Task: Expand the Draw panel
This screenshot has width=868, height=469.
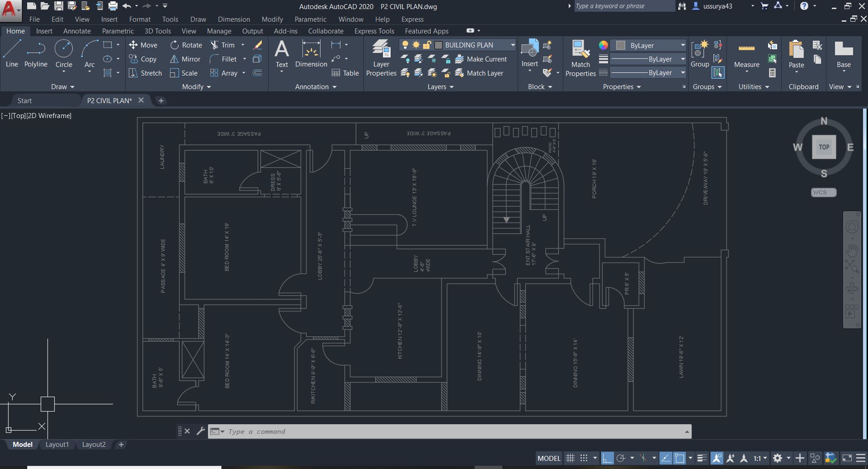Action: tap(62, 86)
